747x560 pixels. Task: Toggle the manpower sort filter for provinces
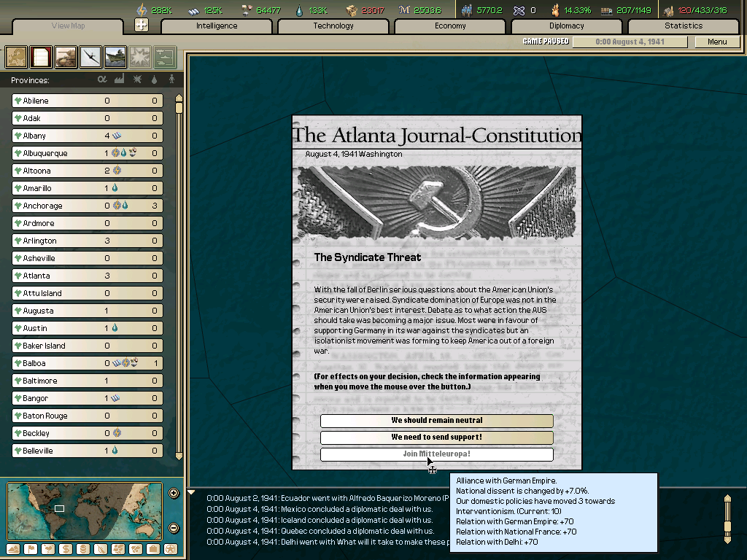171,78
